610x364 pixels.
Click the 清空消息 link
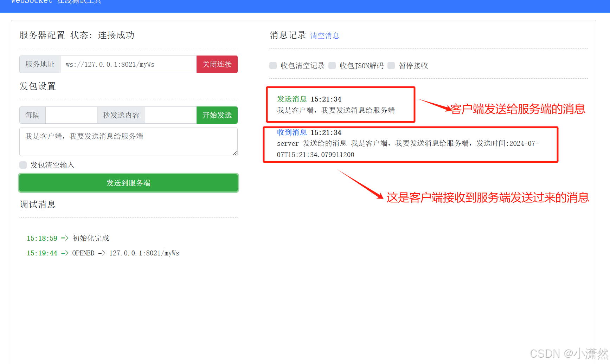coord(325,36)
